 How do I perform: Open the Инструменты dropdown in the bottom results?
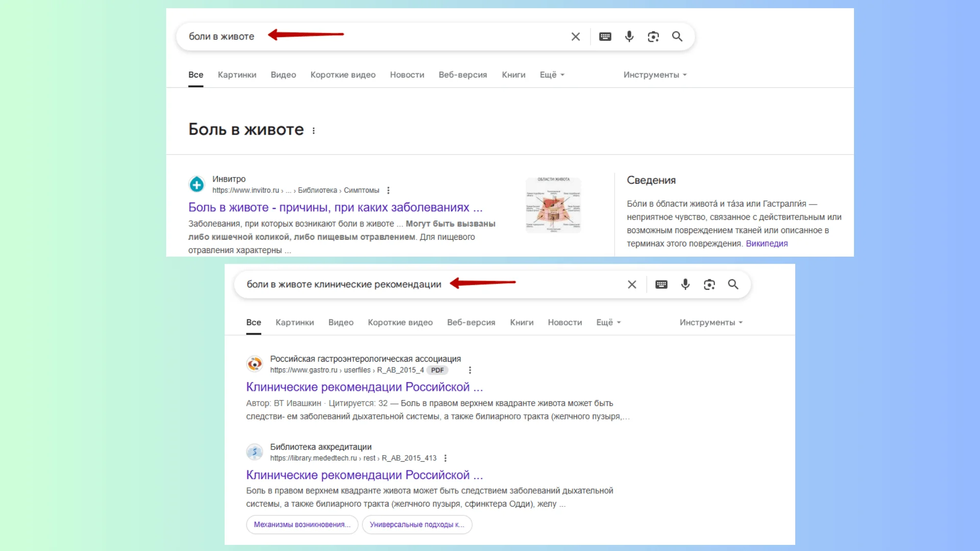point(710,322)
